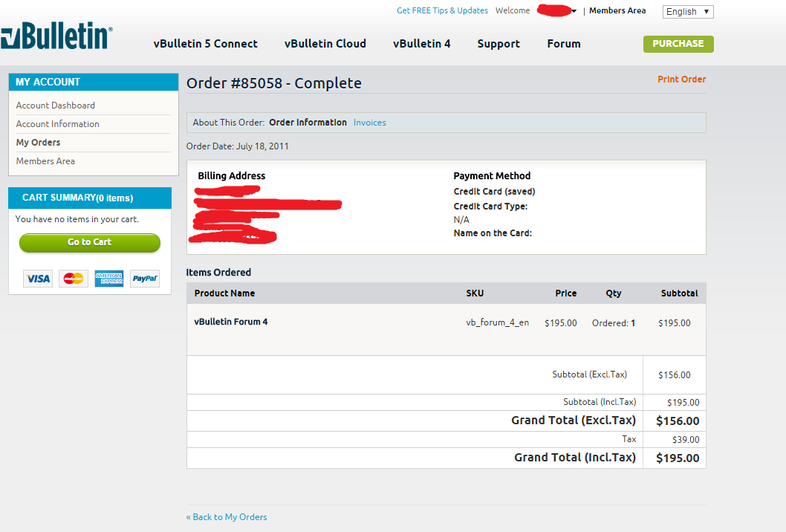Click the green PURCHASE button

(678, 44)
